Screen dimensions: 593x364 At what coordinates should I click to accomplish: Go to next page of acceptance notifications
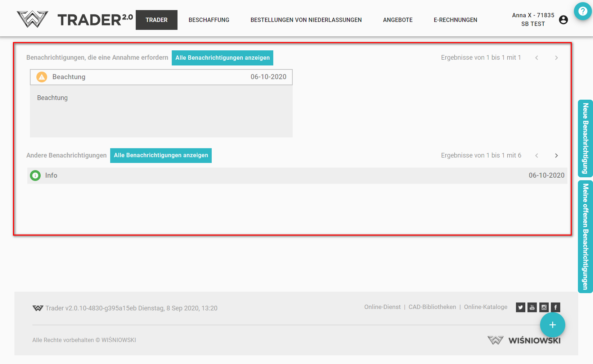click(556, 58)
